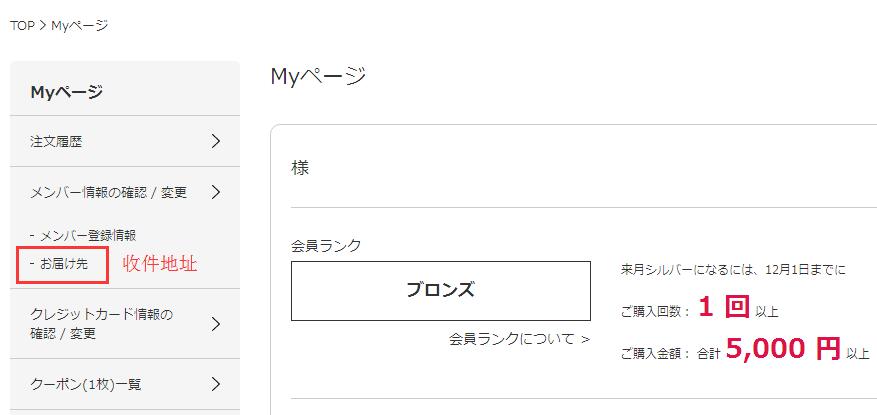Expand the クレジットカード情報 chevron arrow
The width and height of the screenshot is (877, 415).
coord(216,323)
